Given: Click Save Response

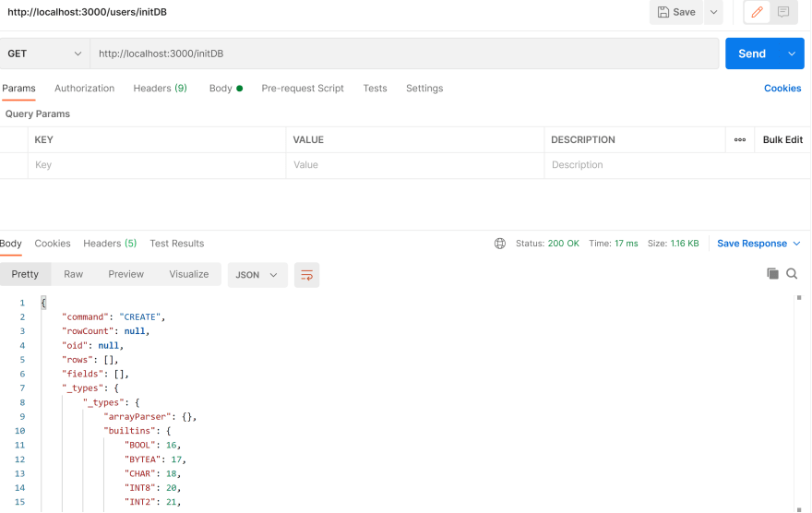Looking at the screenshot, I should pyautogui.click(x=752, y=244).
